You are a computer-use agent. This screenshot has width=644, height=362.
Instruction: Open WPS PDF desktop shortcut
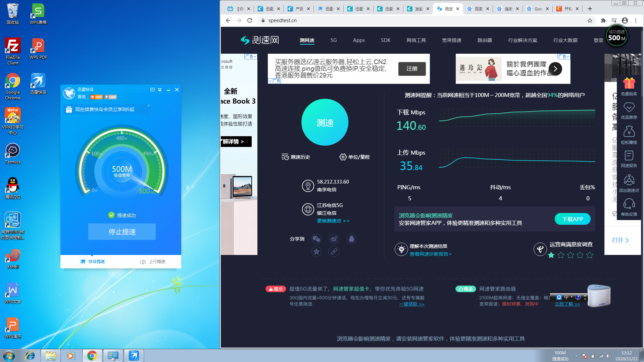pos(38,49)
